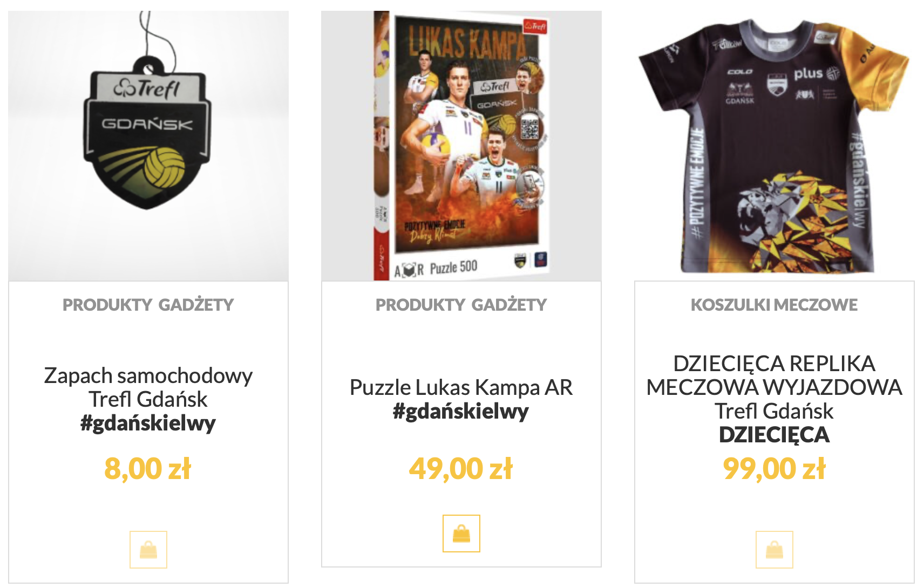Image resolution: width=924 pixels, height=588 pixels.
Task: Select GADŻETY category above Puzzle Lukas Kampa
Action: point(509,305)
